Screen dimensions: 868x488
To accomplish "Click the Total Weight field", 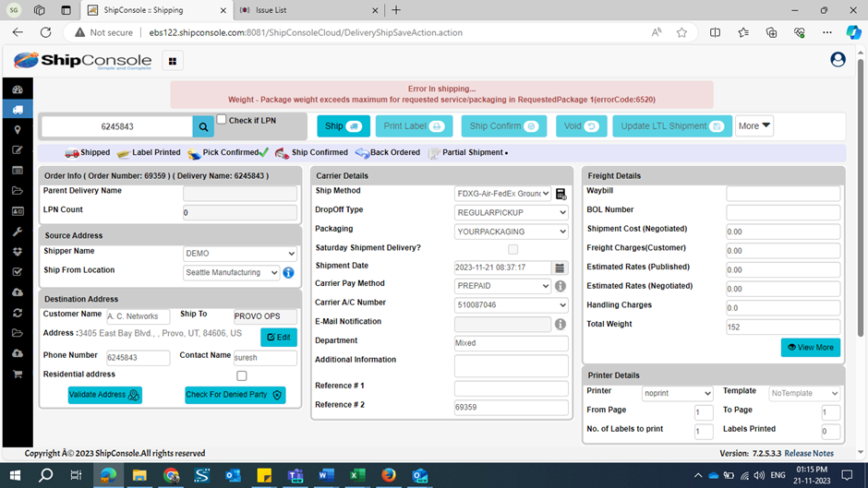I will click(x=783, y=327).
